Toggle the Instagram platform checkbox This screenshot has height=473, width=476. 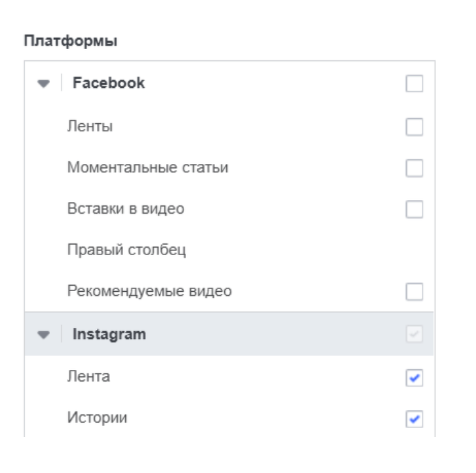pos(414,335)
